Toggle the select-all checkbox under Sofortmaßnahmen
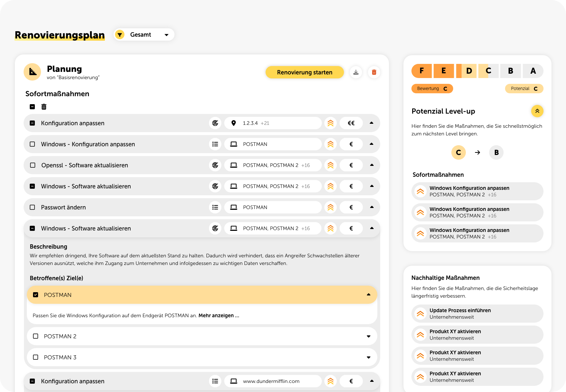The height and width of the screenshot is (392, 566). [32, 107]
